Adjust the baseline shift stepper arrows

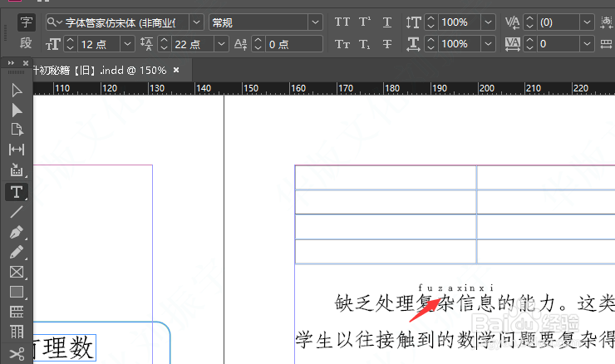pyautogui.click(x=258, y=44)
